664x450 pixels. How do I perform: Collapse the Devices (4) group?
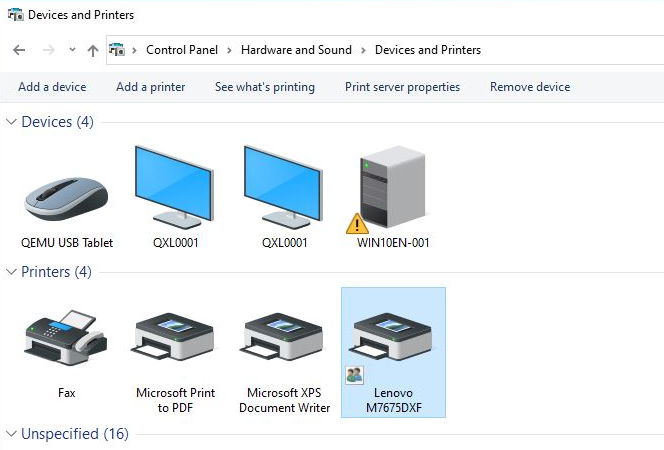11,122
